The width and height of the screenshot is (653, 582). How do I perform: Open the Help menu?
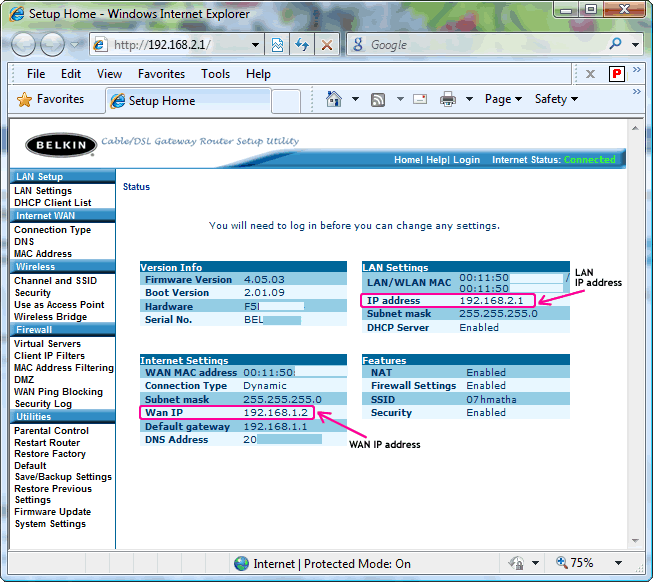(x=258, y=74)
